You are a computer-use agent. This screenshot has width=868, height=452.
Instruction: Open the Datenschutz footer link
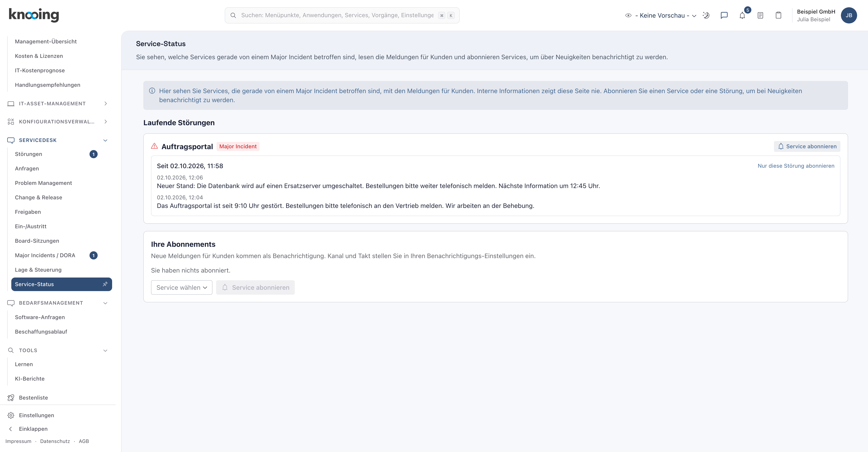pyautogui.click(x=55, y=441)
